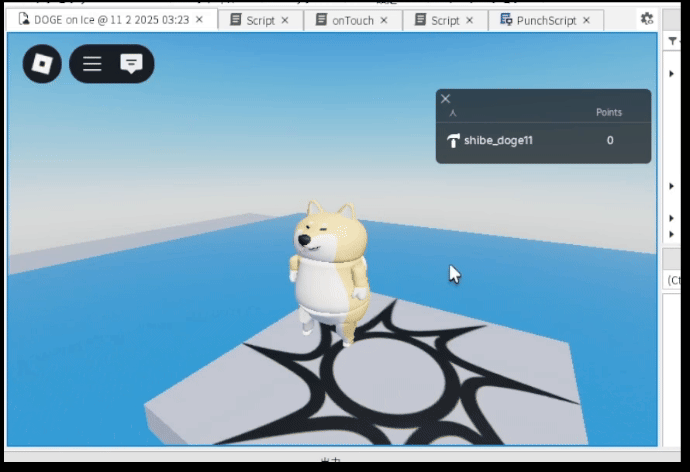Click the filter icon in the right panel
690x472 pixels.
[672, 41]
